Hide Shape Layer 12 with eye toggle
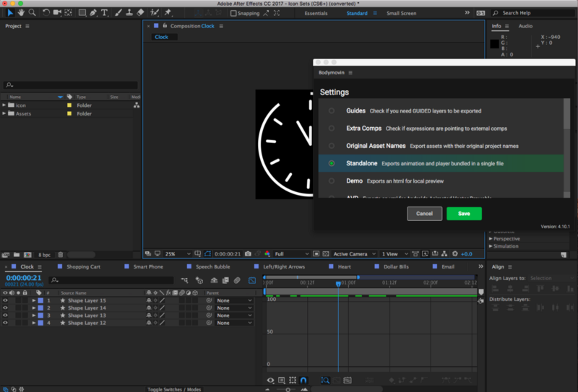Viewport: 578px width, 392px height. click(5, 323)
